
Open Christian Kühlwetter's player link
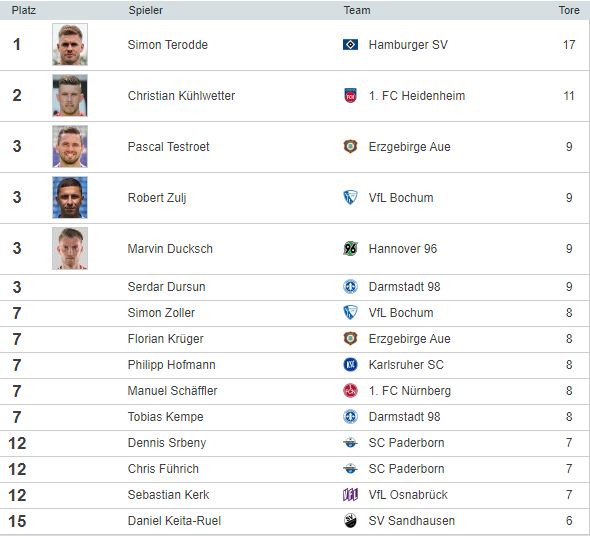pyautogui.click(x=181, y=96)
